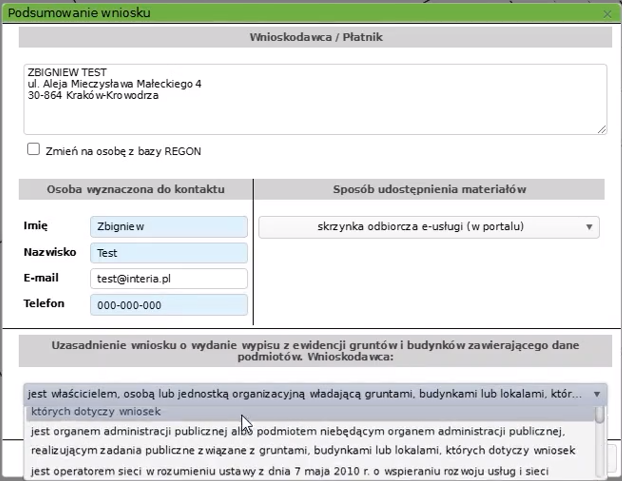The width and height of the screenshot is (622, 481).
Task: Focus the Imię field containing Zbigniew
Action: point(168,227)
